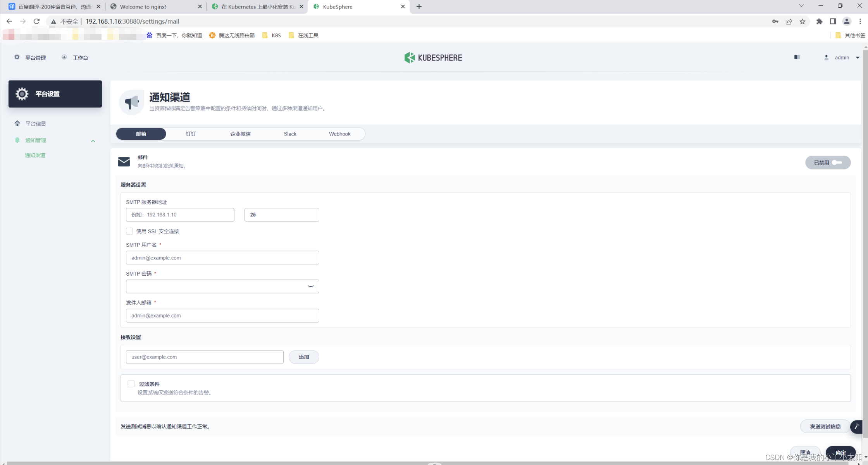
Task: Click the KubeSphere logo in header
Action: point(433,58)
